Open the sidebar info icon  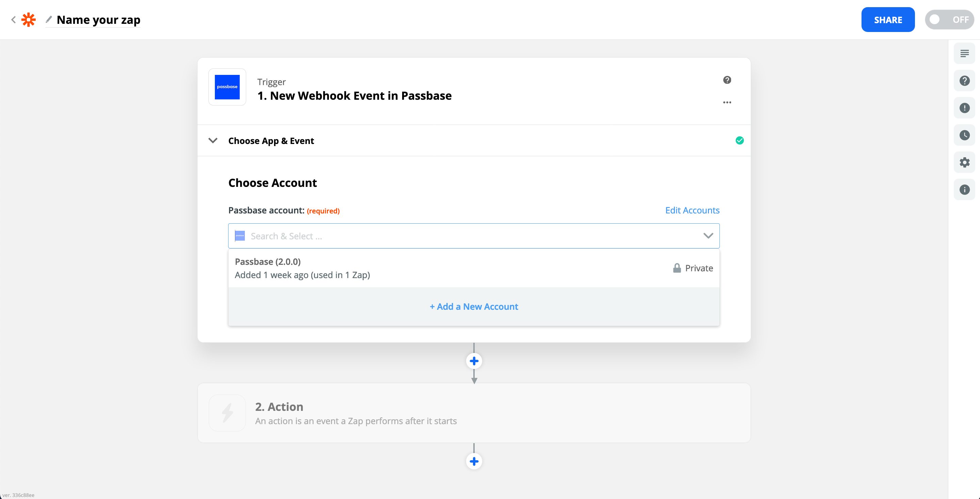[964, 190]
